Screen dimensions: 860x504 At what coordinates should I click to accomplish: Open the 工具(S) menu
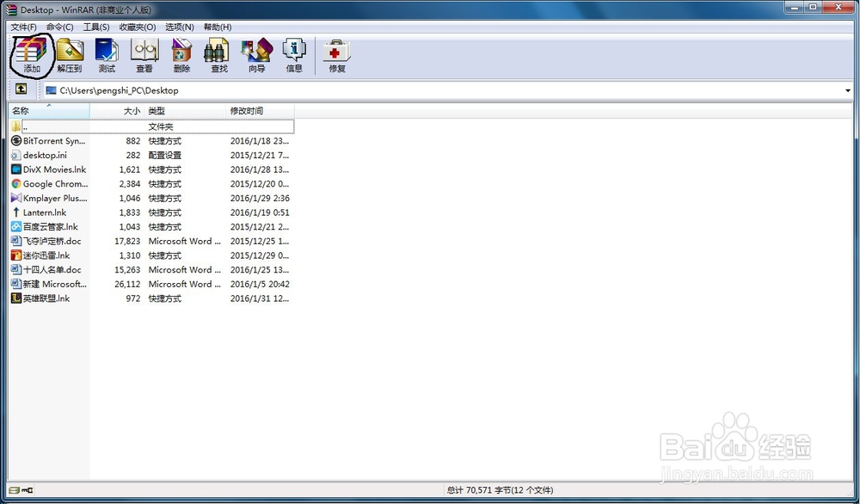pos(96,27)
